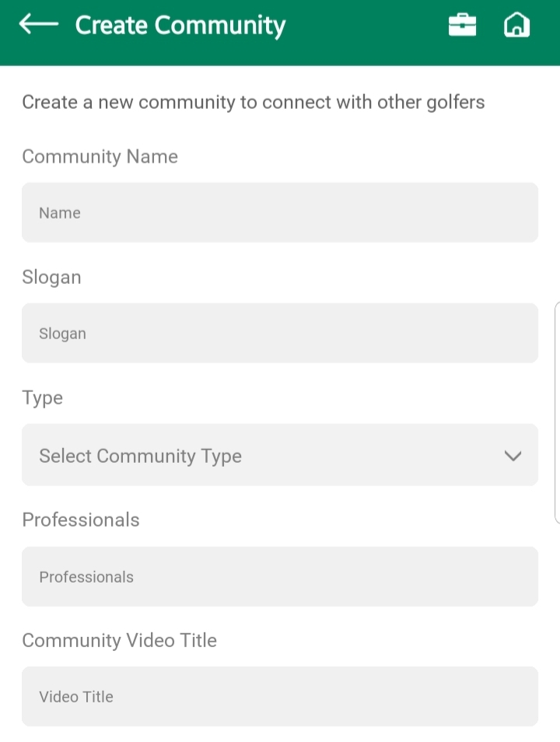Viewport: 560px width, 742px height.
Task: Focus the Video Title input field
Action: (280, 696)
